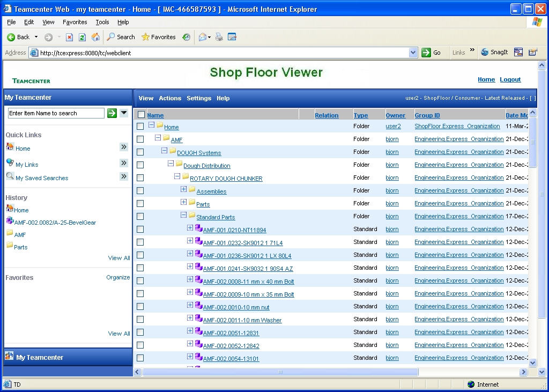Click the Logout link

(x=510, y=79)
